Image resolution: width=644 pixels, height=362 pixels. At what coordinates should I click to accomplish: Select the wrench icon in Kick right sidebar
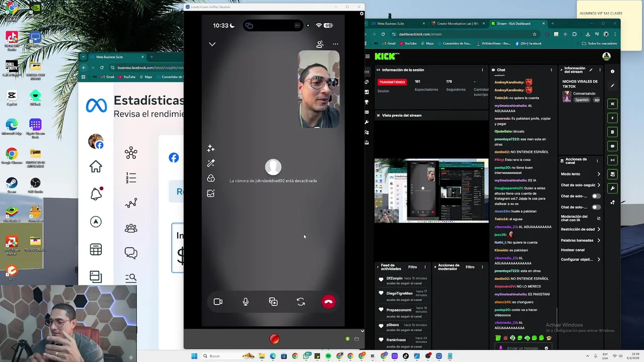pyautogui.click(x=612, y=188)
